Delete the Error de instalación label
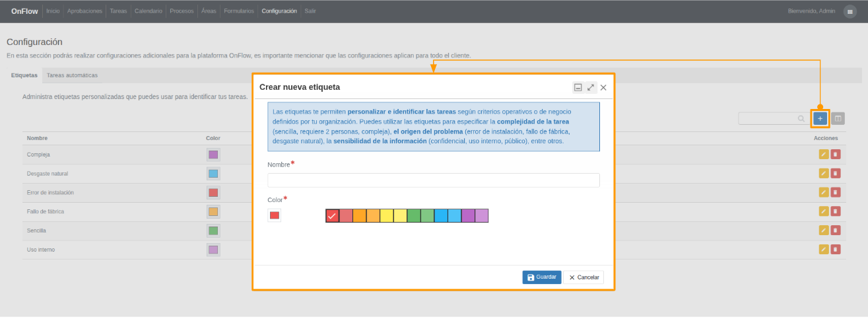 [836, 192]
